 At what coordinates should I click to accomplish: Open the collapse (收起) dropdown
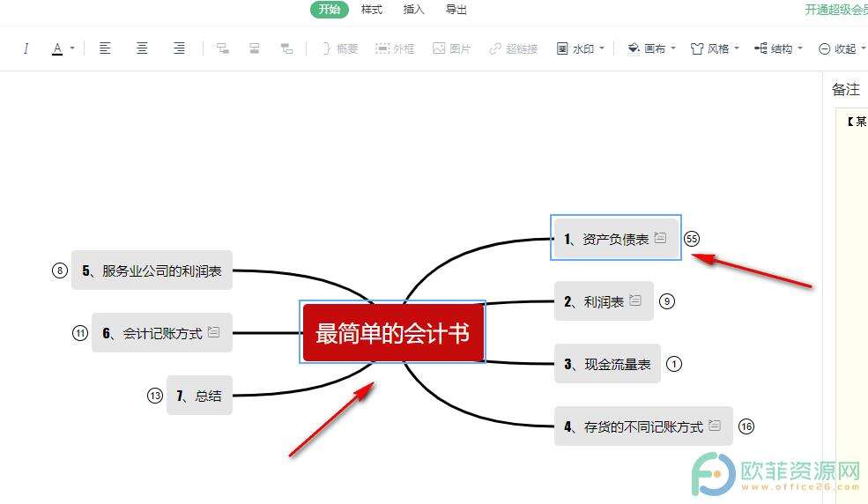(842, 48)
